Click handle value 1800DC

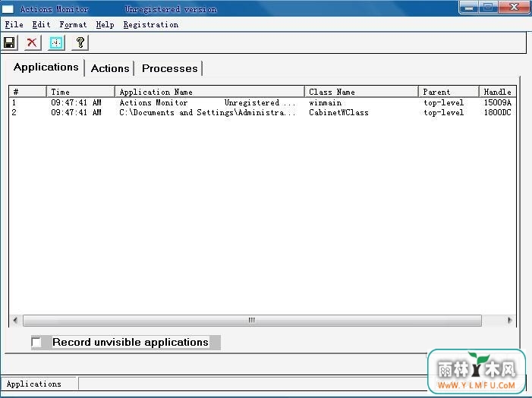(x=497, y=112)
